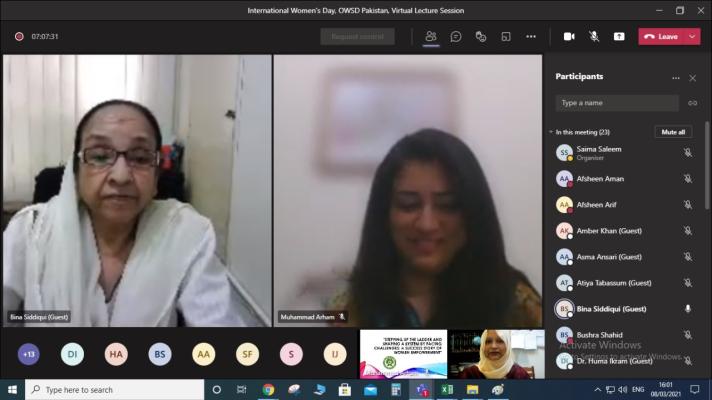
Task: Click the Mute all button
Action: tap(673, 132)
